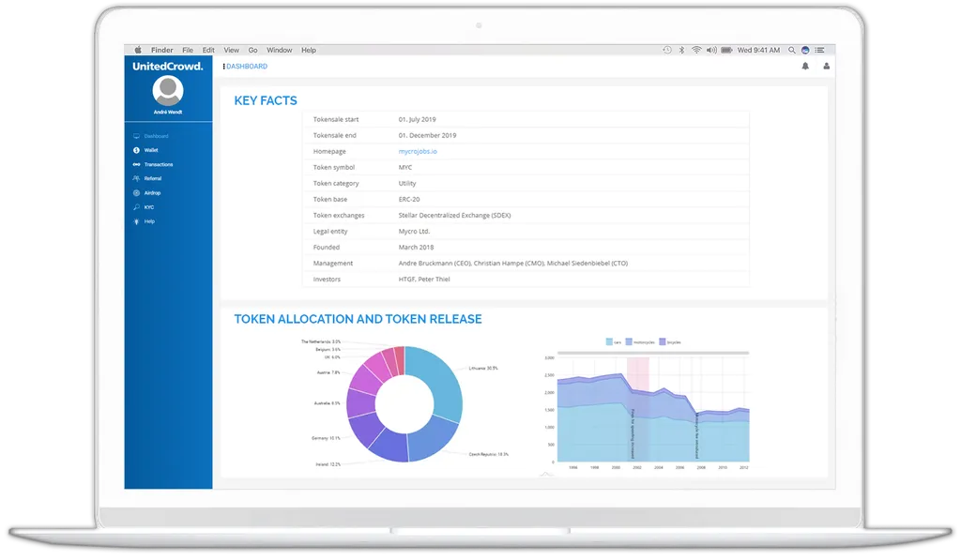Click the KYC magnifier icon in sidebar
Image resolution: width=961 pixels, height=560 pixels.
point(136,207)
